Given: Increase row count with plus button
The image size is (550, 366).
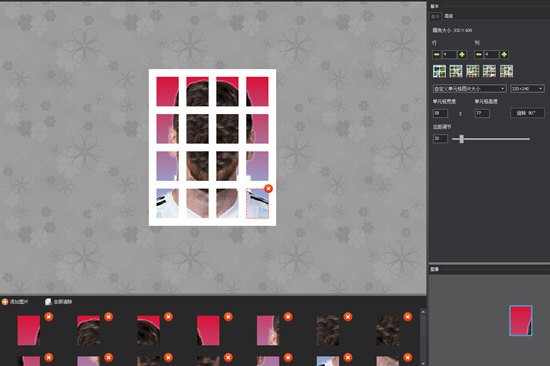Looking at the screenshot, I should pyautogui.click(x=462, y=54).
